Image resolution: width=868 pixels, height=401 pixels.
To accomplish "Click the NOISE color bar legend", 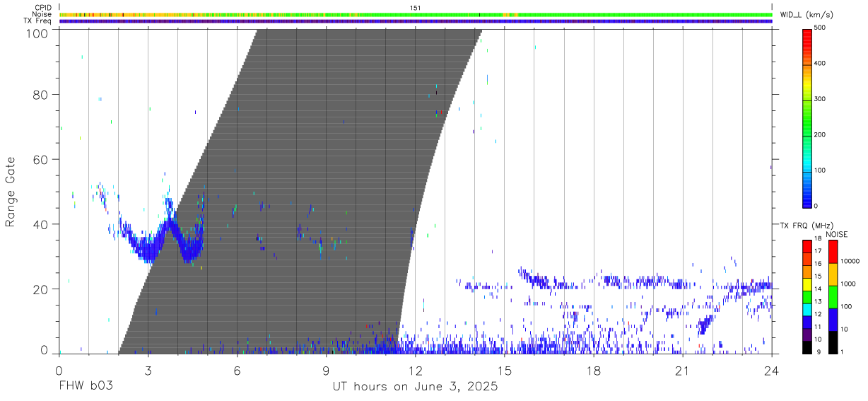I will pyautogui.click(x=833, y=296).
